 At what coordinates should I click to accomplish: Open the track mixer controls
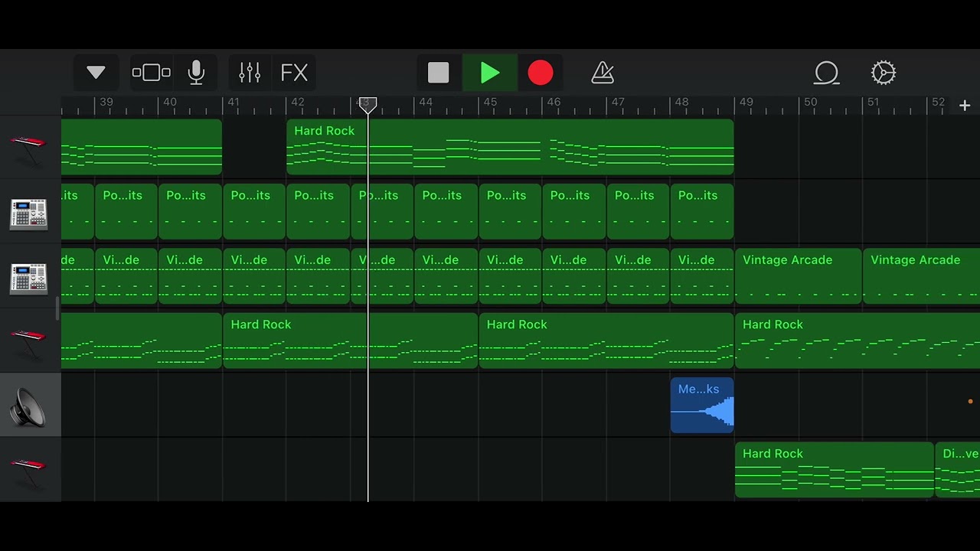point(250,73)
